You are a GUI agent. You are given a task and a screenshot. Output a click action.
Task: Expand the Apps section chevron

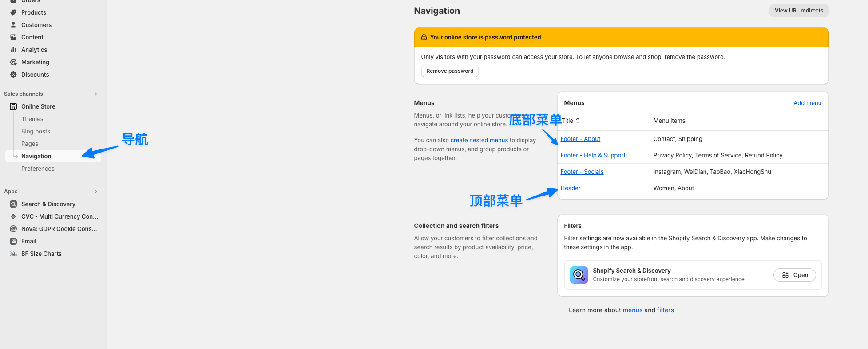click(96, 192)
